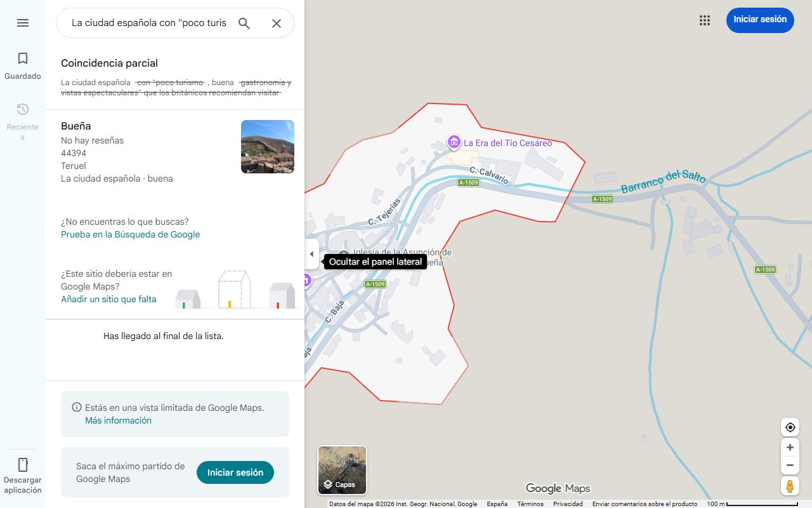812x508 pixels.
Task: Click Prueba en la Búsqueda de Google link
Action: pos(130,234)
